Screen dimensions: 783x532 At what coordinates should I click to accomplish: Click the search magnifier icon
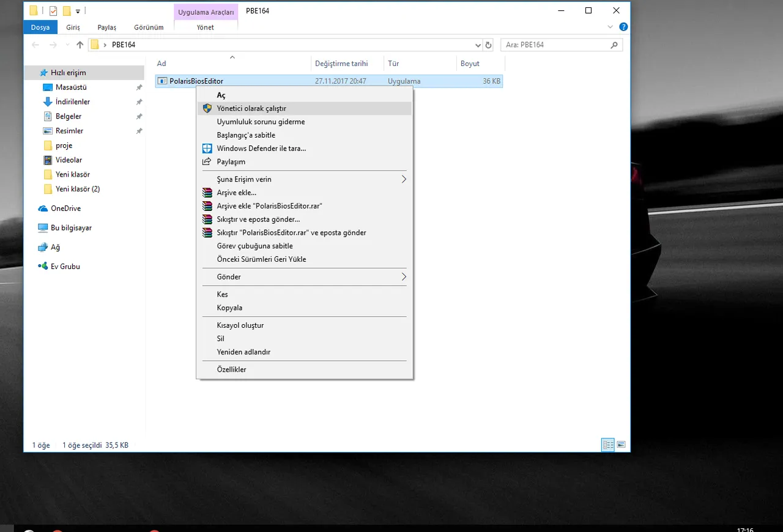(x=614, y=45)
